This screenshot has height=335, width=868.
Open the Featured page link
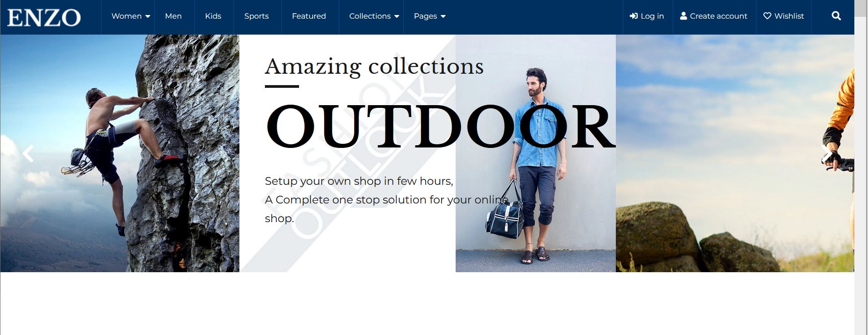pos(309,16)
